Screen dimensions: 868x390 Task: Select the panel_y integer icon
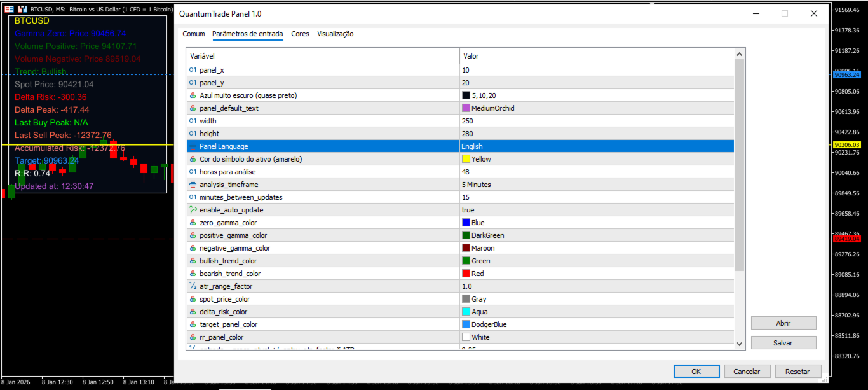(x=193, y=83)
